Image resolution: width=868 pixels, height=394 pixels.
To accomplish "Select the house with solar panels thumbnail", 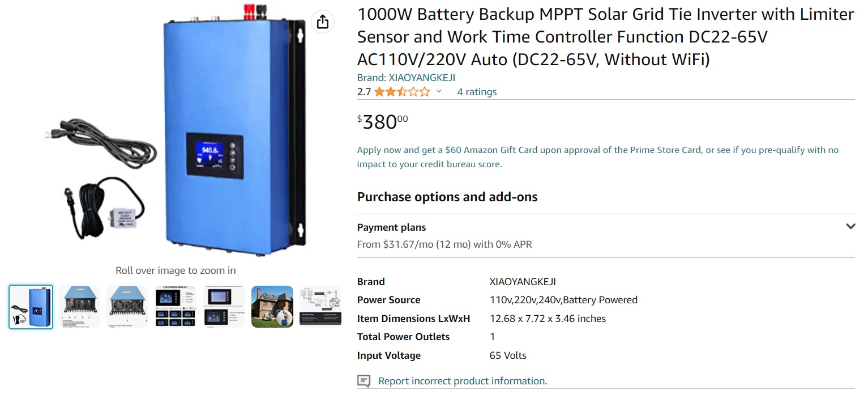I will [x=272, y=307].
